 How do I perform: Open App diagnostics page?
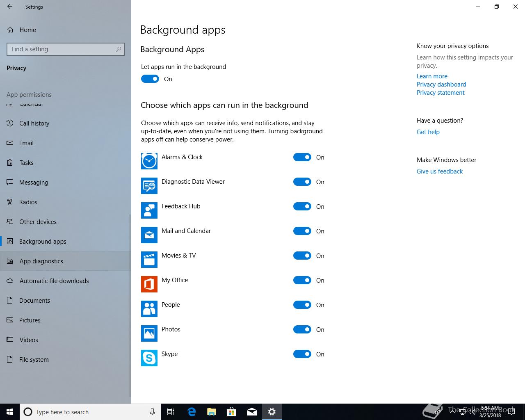pyautogui.click(x=65, y=261)
